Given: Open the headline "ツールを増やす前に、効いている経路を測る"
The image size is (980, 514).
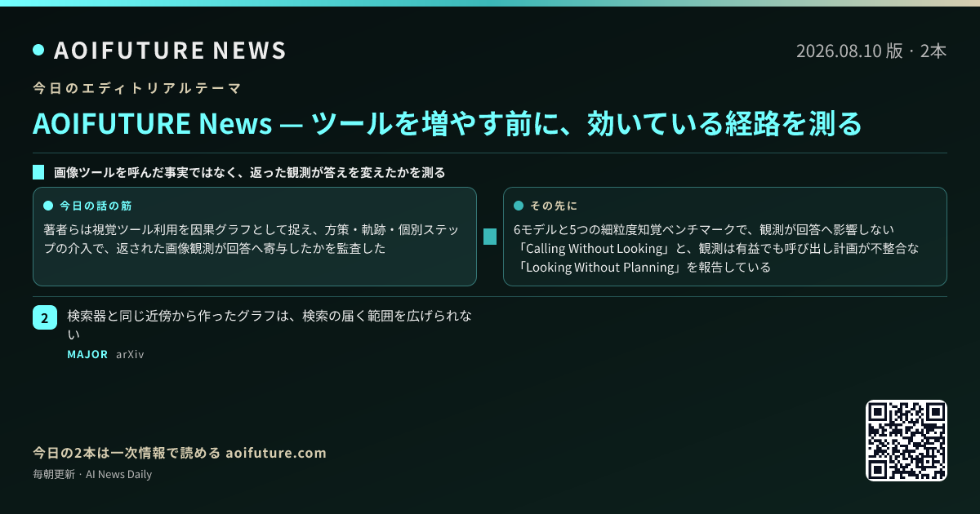Looking at the screenshot, I should (448, 124).
